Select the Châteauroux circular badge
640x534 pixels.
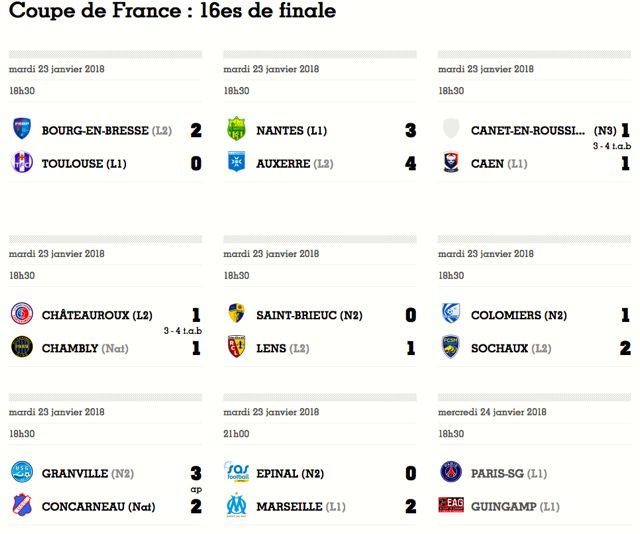pos(22,314)
